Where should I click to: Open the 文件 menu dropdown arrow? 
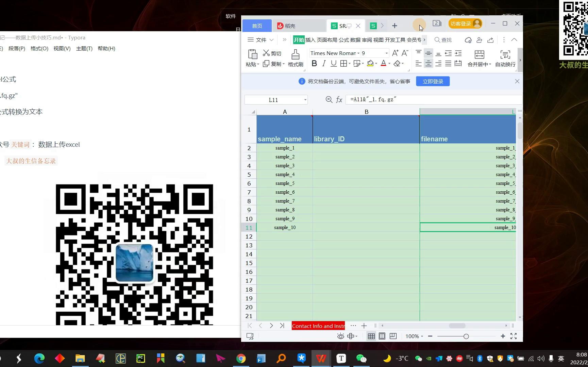click(x=271, y=40)
